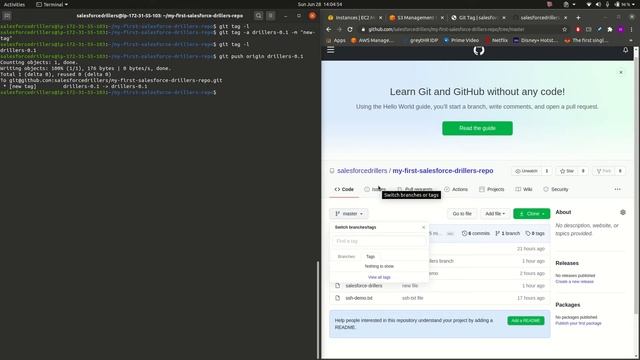640x360 pixels.
Task: Click the Go to file button
Action: pos(462,213)
